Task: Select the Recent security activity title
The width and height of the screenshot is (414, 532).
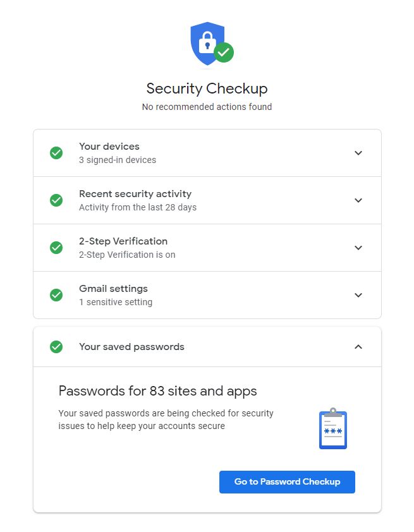Action: [x=135, y=194]
